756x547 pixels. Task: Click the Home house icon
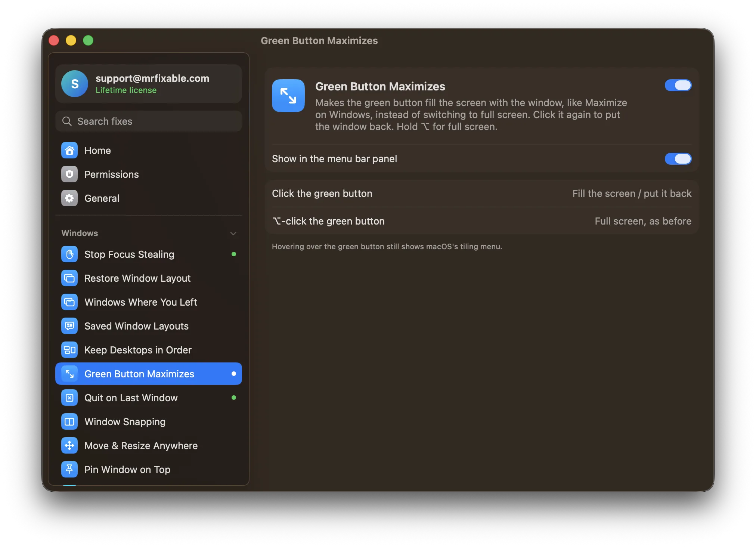coord(69,150)
